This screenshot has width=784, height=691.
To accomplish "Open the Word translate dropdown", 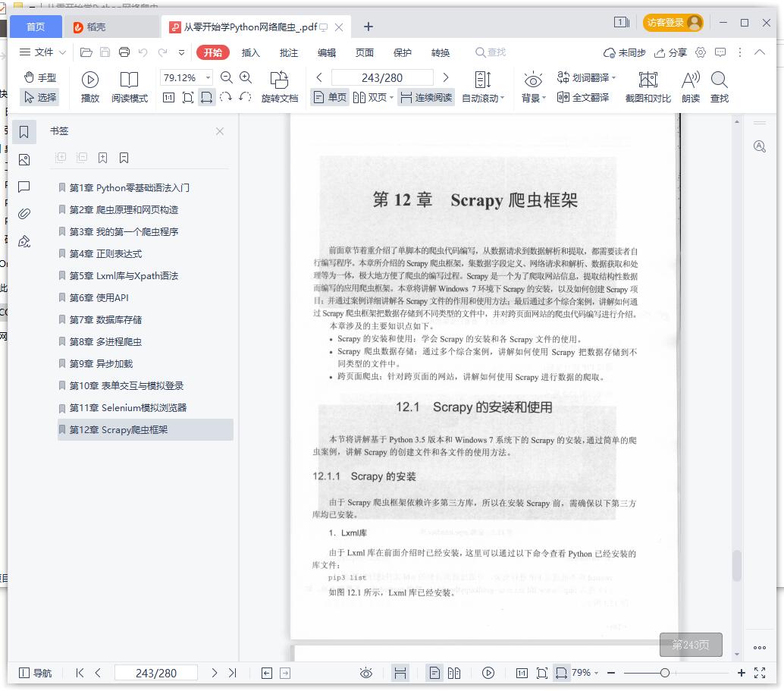I will click(x=587, y=77).
